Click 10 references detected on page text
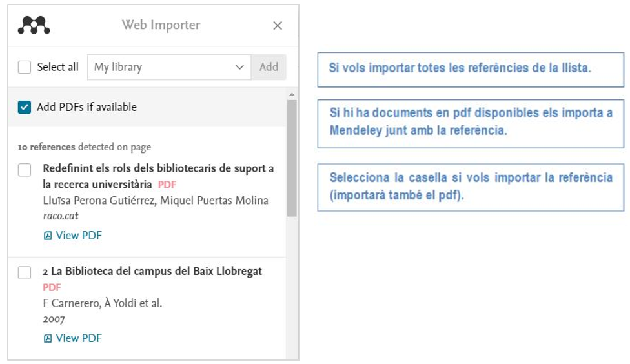Image resolution: width=630 pixels, height=364 pixels. click(85, 147)
